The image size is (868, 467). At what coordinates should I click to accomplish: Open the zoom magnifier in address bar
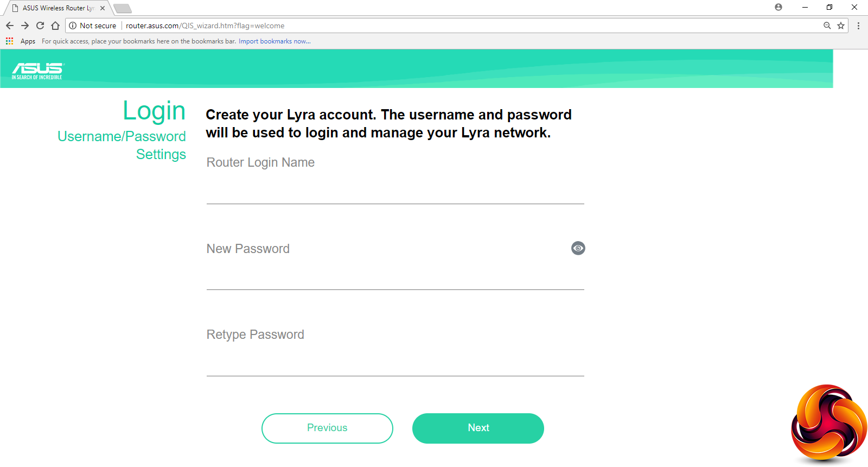[x=827, y=26]
